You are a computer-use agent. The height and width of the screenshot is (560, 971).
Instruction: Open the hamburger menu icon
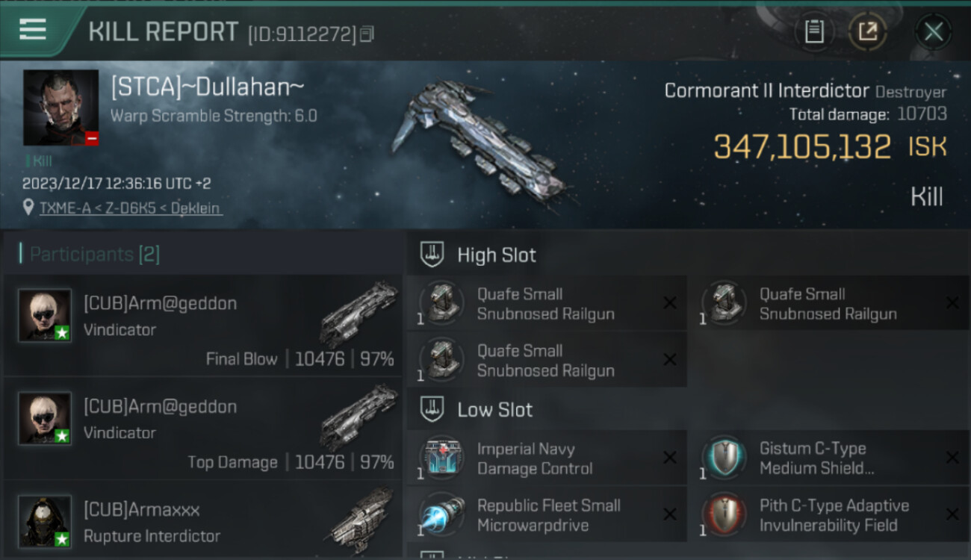(32, 30)
